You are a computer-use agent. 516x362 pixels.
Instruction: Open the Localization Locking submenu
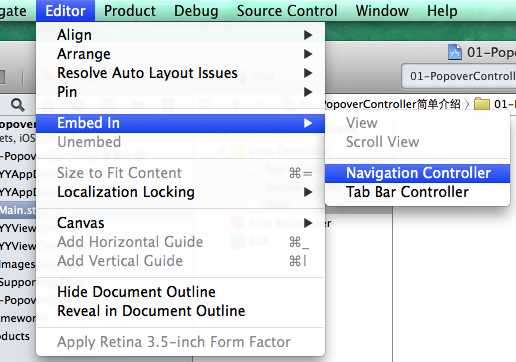180,192
